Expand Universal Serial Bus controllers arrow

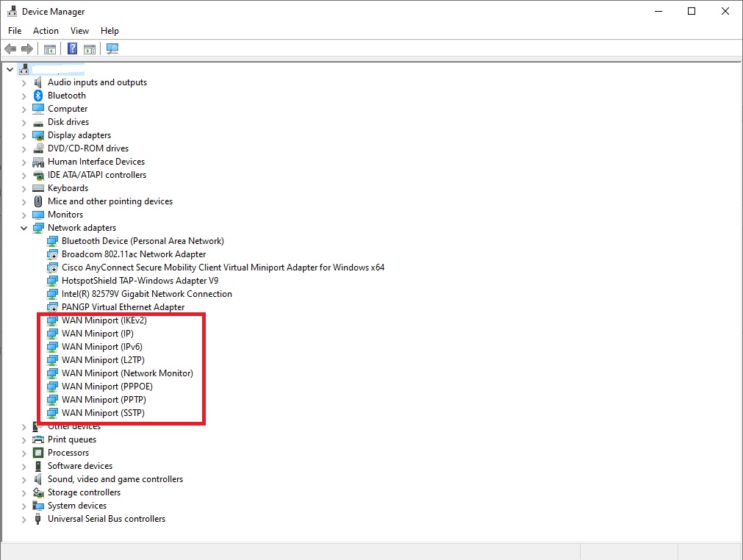[x=24, y=520]
